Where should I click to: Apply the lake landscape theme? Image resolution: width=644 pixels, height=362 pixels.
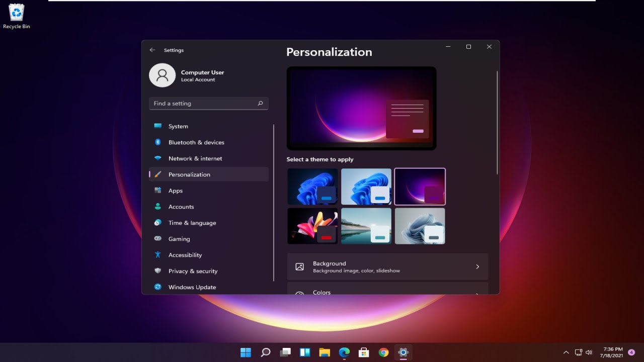point(366,226)
